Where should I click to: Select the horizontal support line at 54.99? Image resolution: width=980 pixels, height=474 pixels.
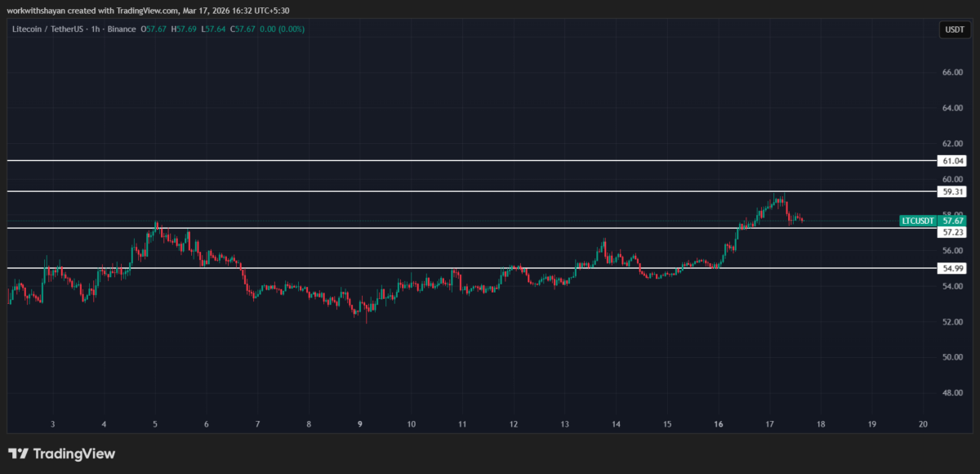pyautogui.click(x=327, y=268)
